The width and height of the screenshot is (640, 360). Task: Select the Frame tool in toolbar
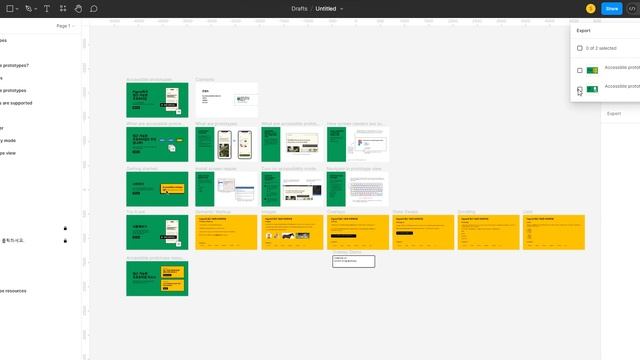click(10, 9)
